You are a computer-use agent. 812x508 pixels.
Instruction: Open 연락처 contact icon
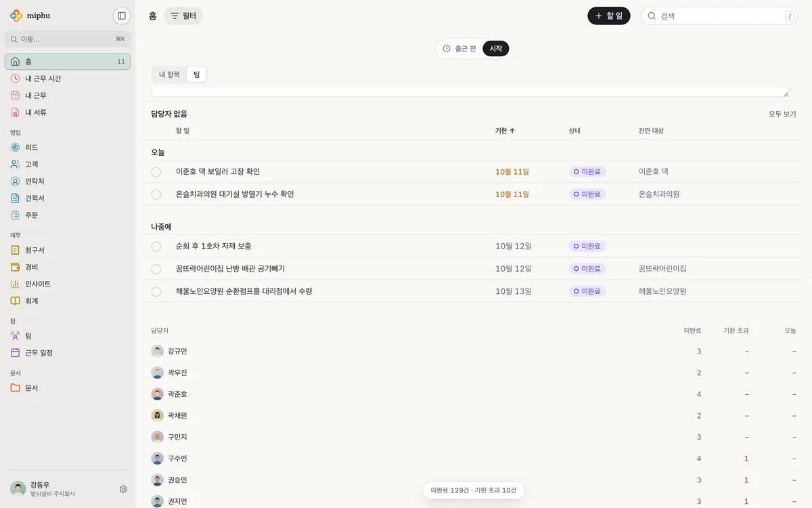click(15, 181)
